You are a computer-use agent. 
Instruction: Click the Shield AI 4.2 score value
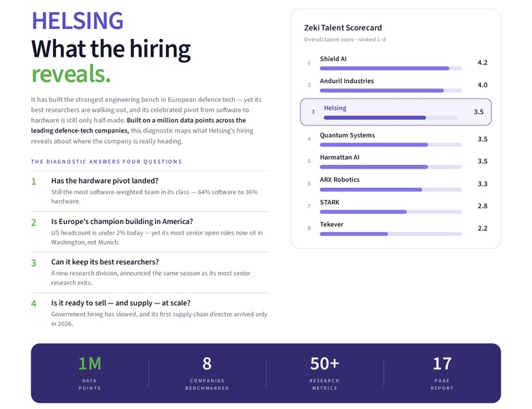coord(482,62)
